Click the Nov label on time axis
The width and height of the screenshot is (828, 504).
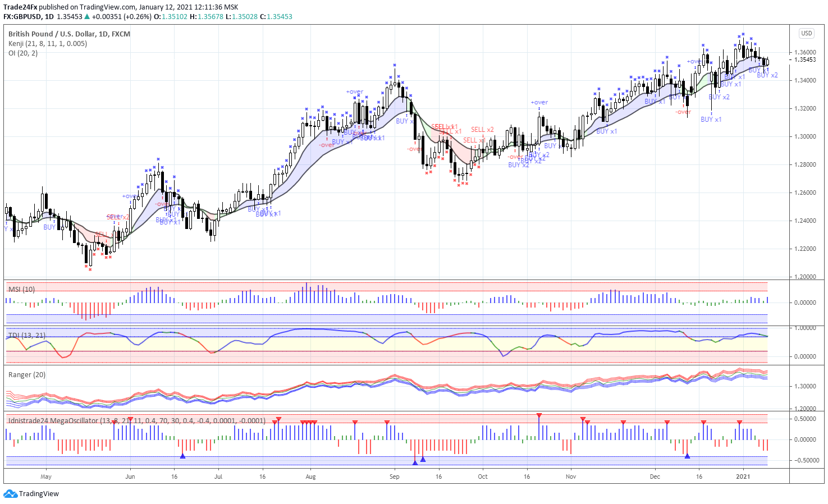coord(571,477)
